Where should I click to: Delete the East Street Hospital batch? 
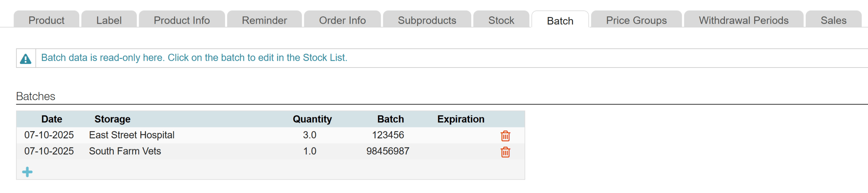pyautogui.click(x=505, y=136)
